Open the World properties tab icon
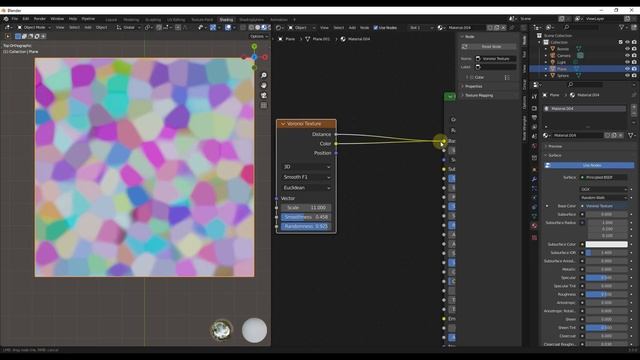640x360 pixels. [534, 146]
